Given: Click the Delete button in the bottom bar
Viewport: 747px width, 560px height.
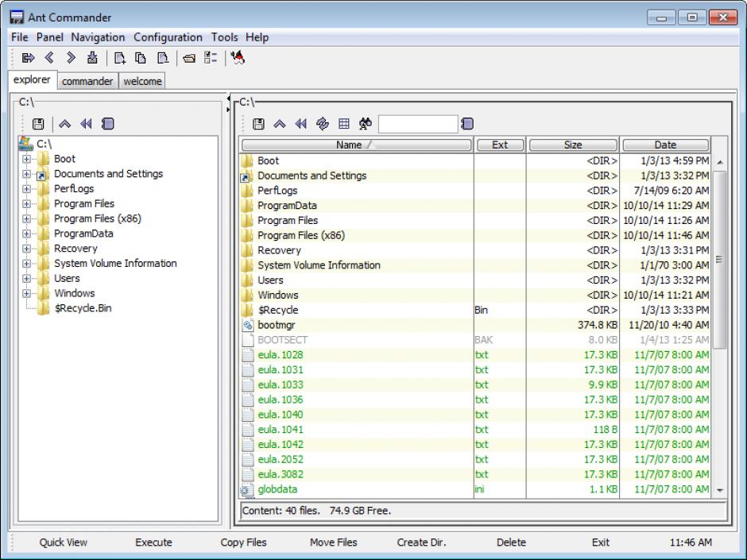Looking at the screenshot, I should coord(511,543).
